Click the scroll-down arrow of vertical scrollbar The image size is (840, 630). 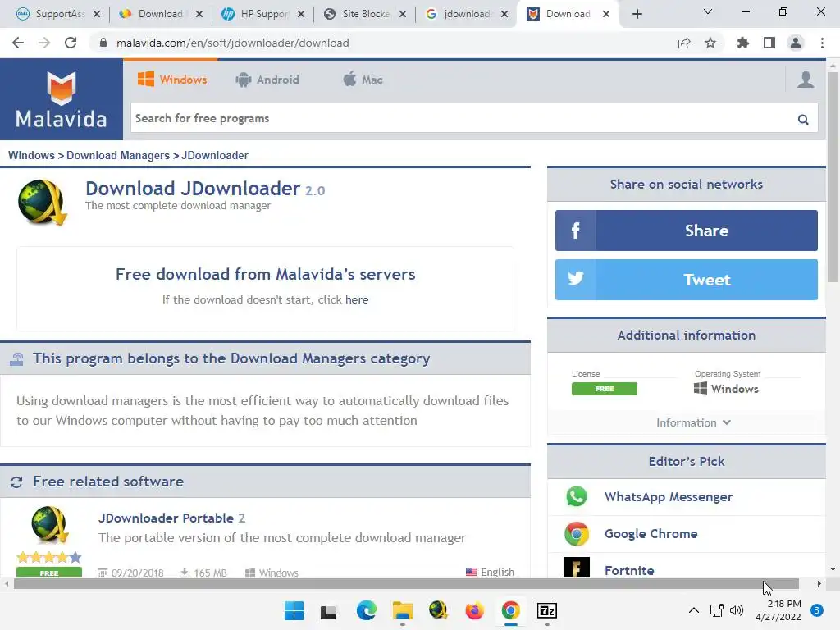click(x=833, y=569)
